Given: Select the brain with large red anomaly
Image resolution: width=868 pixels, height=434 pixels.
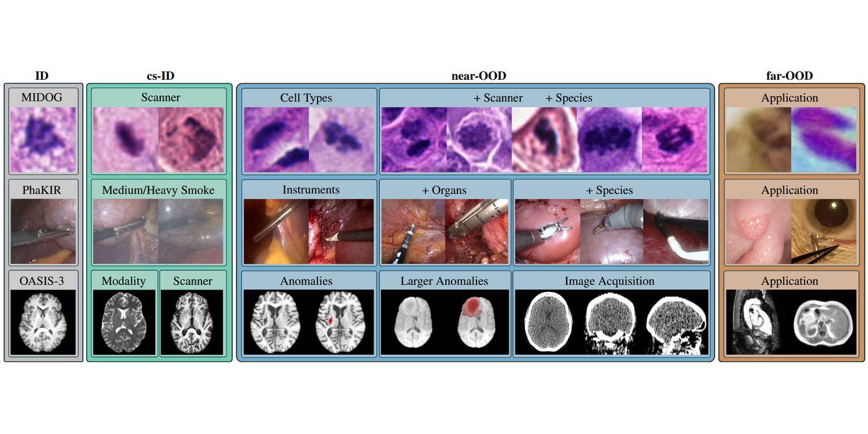Looking at the screenshot, I should (x=478, y=322).
